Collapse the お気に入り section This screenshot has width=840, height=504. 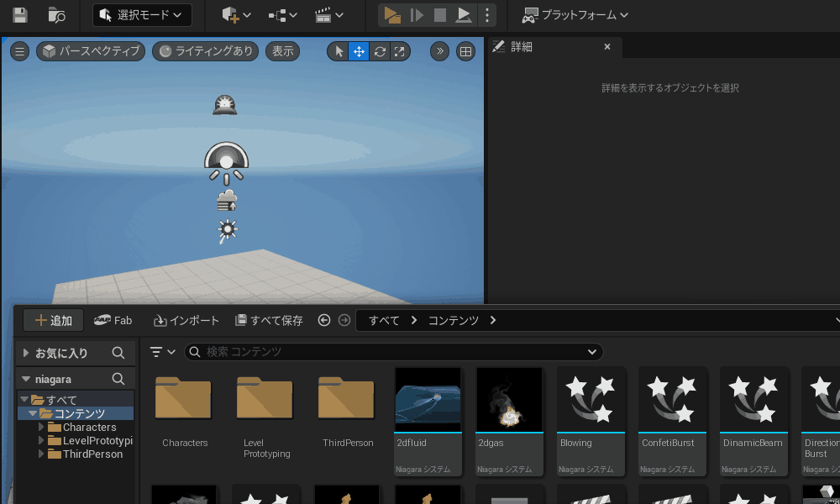(x=27, y=354)
